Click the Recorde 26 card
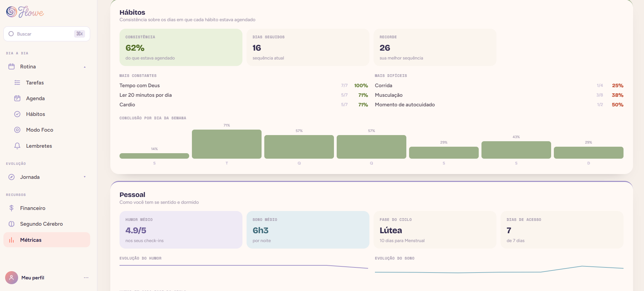Viewport: 644px width, 291px height. (435, 47)
